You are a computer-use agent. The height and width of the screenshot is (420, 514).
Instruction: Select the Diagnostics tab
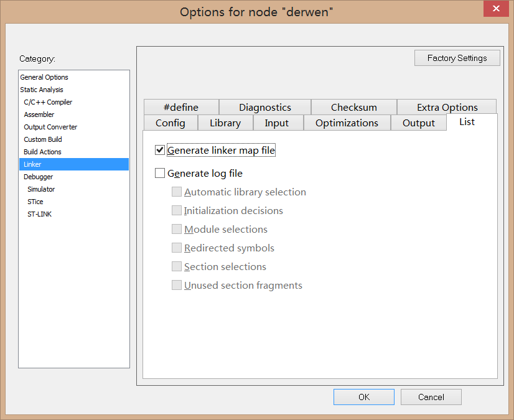pyautogui.click(x=264, y=107)
